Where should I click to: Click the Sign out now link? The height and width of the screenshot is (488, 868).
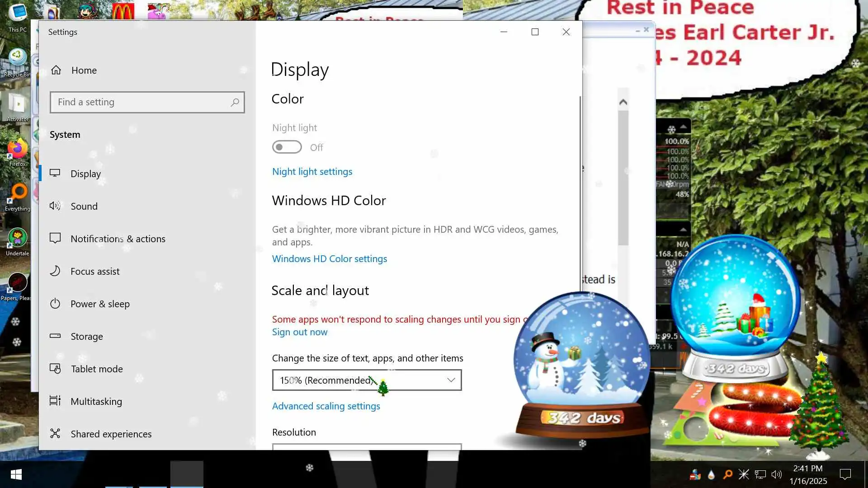coord(300,332)
